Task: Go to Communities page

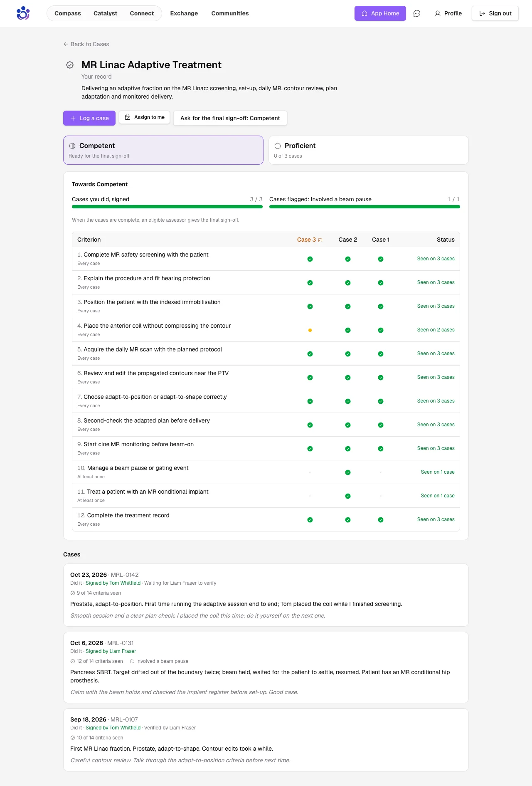Action: 230,13
